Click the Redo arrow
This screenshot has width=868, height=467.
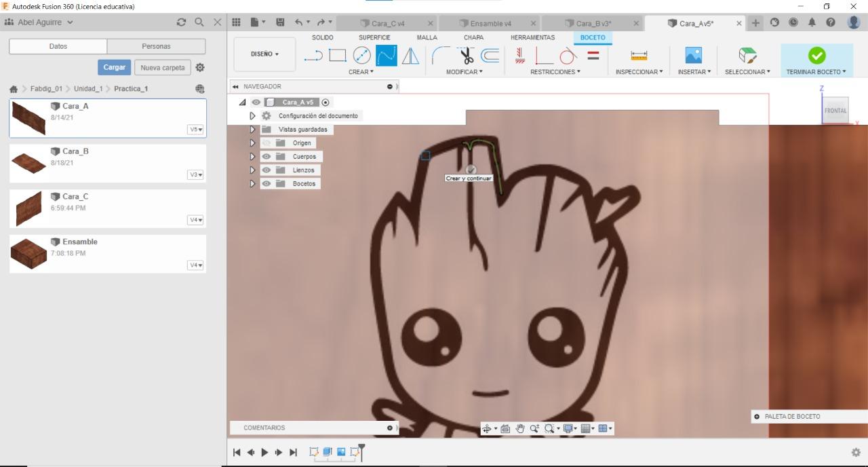321,22
